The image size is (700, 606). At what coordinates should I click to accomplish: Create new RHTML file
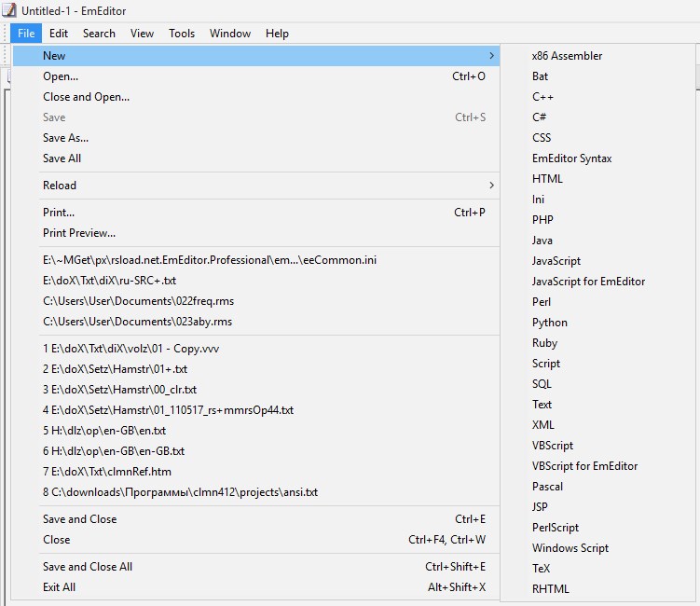(x=598, y=589)
